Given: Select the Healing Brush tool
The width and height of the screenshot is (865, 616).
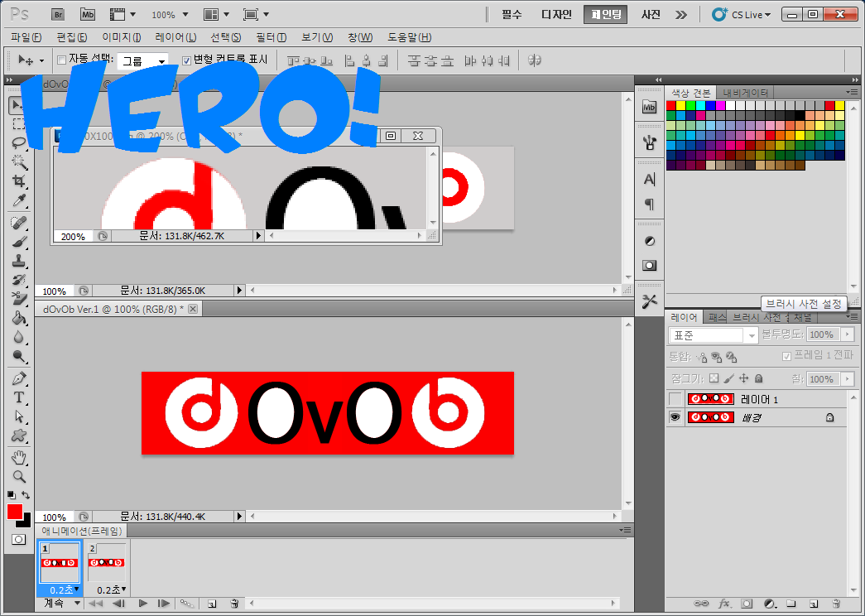Looking at the screenshot, I should (19, 223).
